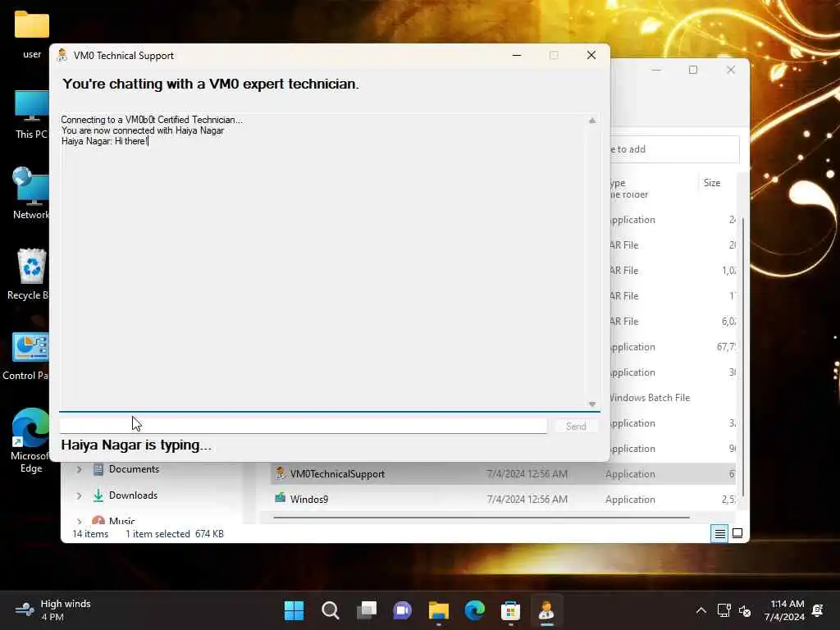Screen dimensions: 840x630
Task: Open Microsoft Edge from taskbar
Action: click(x=475, y=610)
